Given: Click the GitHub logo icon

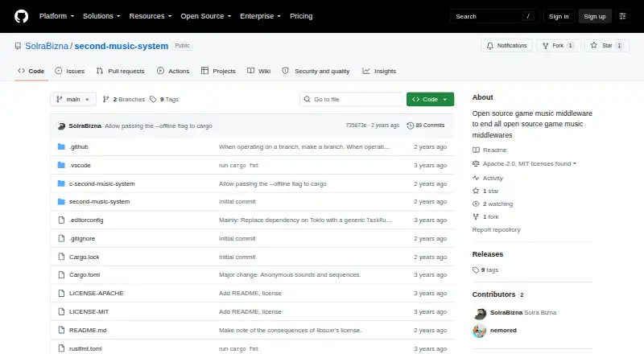Looking at the screenshot, I should pos(22,16).
